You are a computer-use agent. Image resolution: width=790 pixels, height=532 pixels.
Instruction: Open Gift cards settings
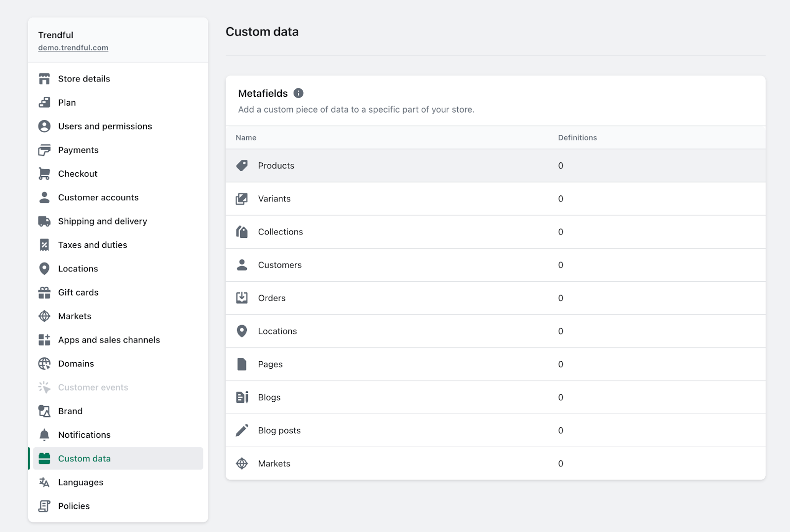coord(118,293)
